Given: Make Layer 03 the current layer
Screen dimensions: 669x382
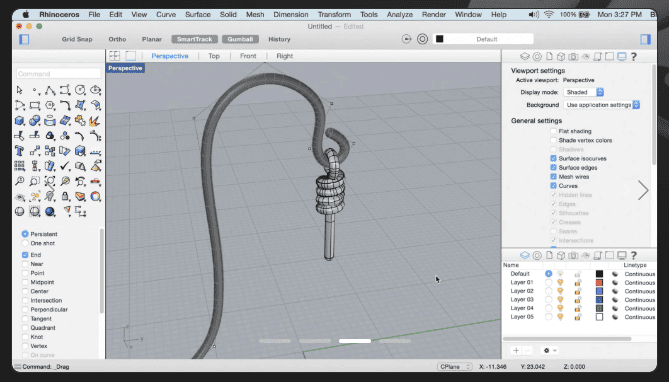Looking at the screenshot, I should point(549,300).
